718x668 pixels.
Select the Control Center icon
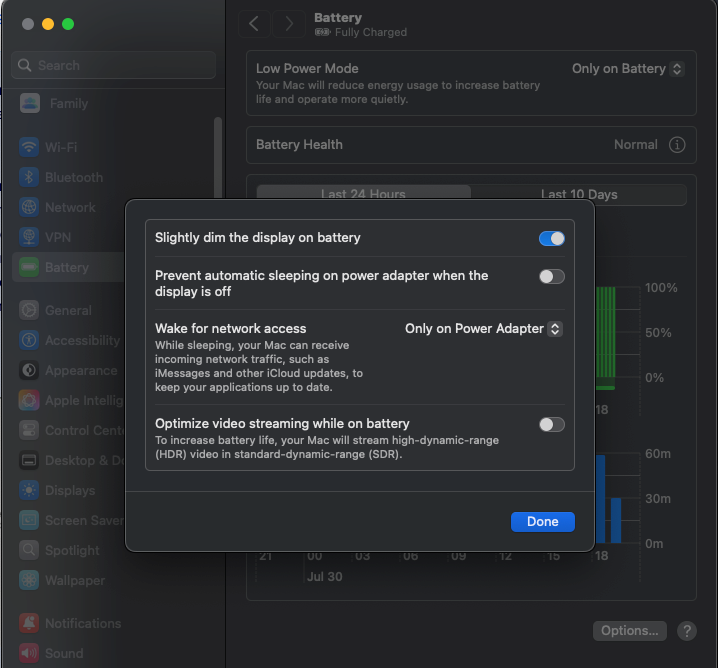click(x=29, y=430)
